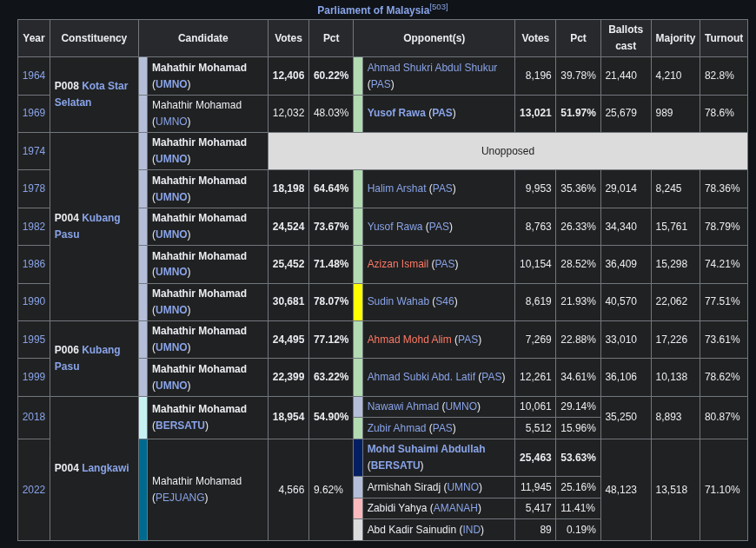This screenshot has width=756, height=548.
Task: Select the Majority column header
Action: click(675, 38)
